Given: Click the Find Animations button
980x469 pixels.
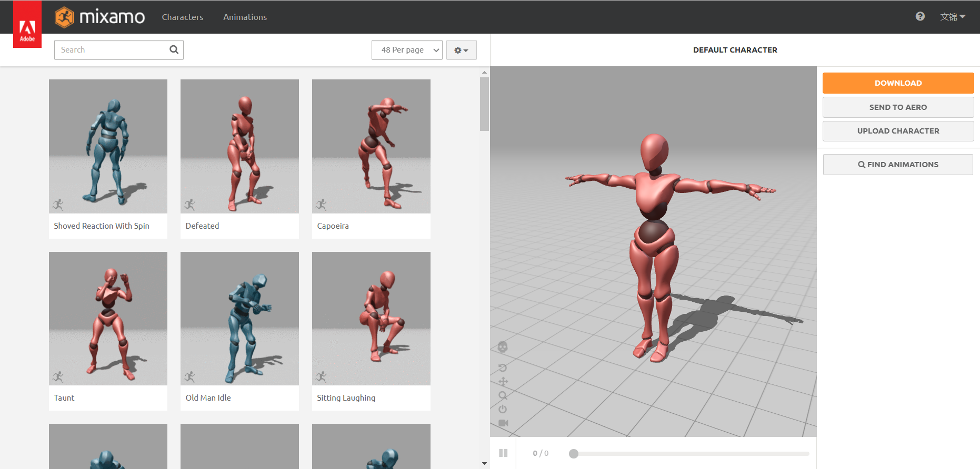Looking at the screenshot, I should [x=898, y=165].
